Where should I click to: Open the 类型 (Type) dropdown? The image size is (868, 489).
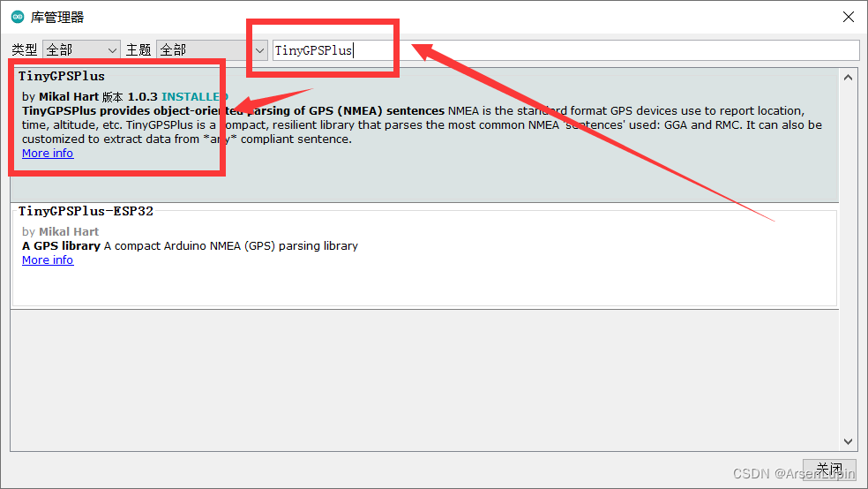point(81,49)
